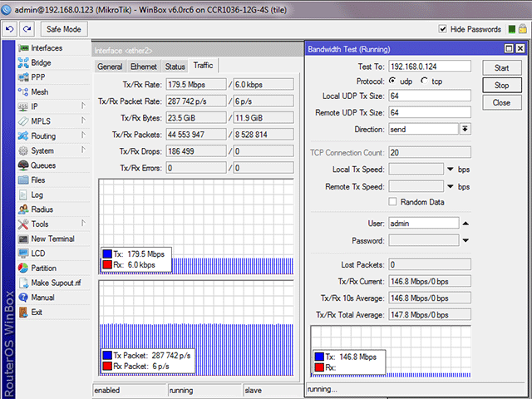The height and width of the screenshot is (399, 532).
Task: Click the Remote UDP Tx Size field
Action: coord(430,112)
